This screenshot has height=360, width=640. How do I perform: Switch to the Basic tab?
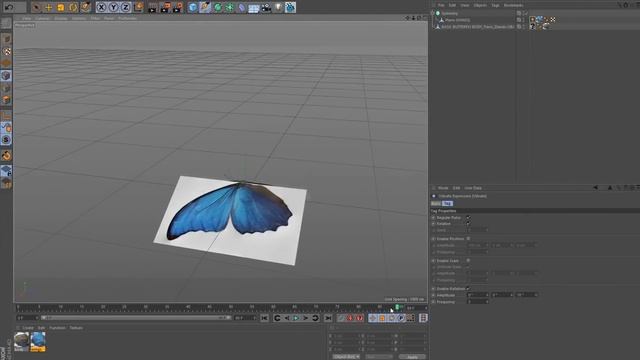point(436,203)
